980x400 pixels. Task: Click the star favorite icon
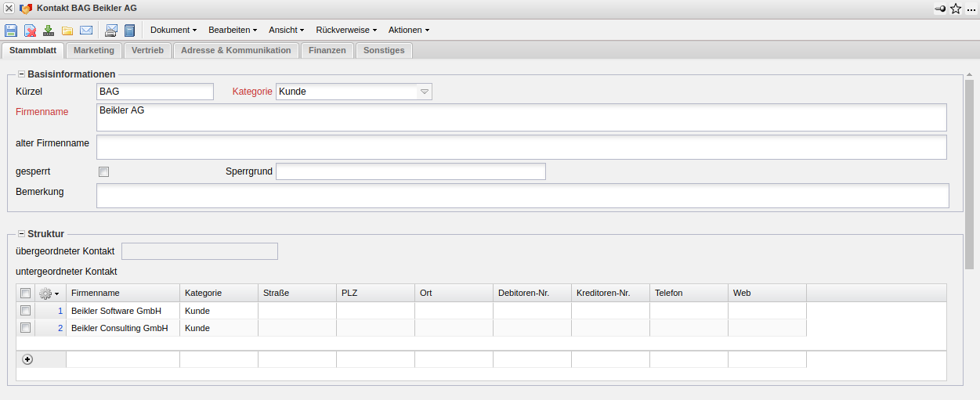(x=956, y=9)
